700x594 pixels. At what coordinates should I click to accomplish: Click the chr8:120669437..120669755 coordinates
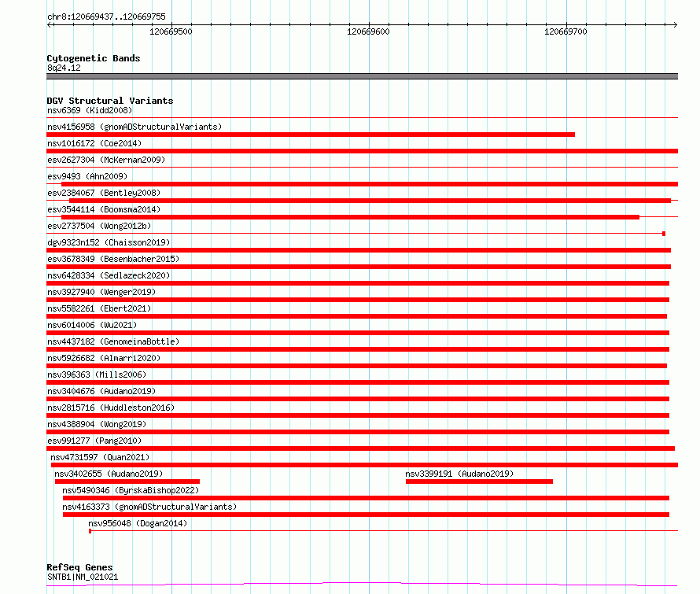[x=106, y=17]
